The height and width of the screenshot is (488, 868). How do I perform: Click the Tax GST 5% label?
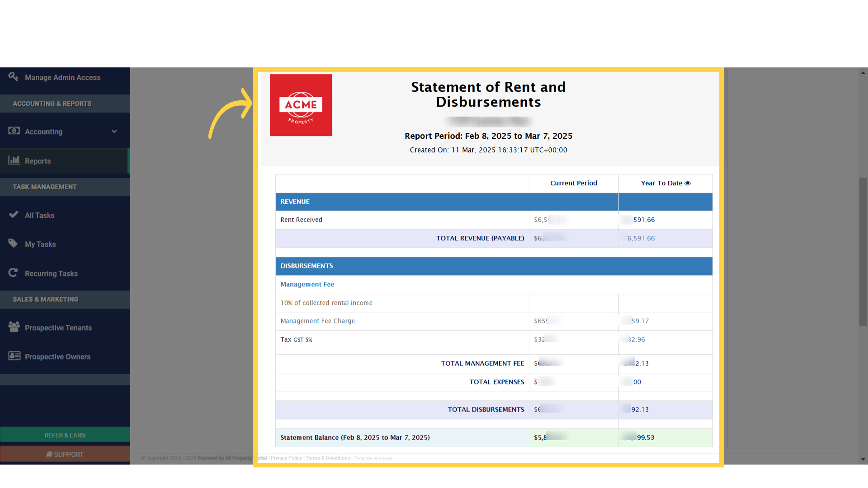(x=296, y=339)
